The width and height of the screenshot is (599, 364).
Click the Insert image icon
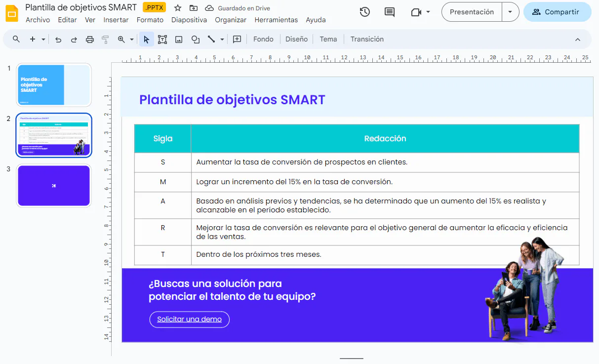[x=178, y=39]
